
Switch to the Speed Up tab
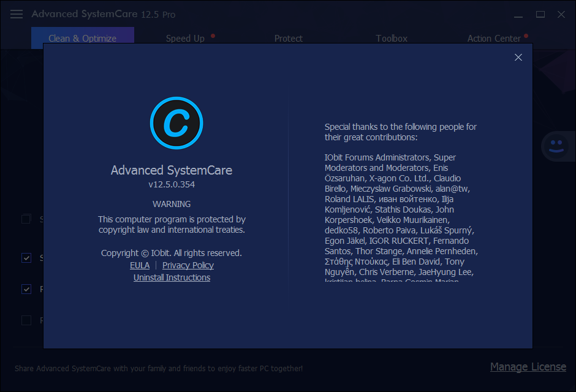click(x=185, y=38)
